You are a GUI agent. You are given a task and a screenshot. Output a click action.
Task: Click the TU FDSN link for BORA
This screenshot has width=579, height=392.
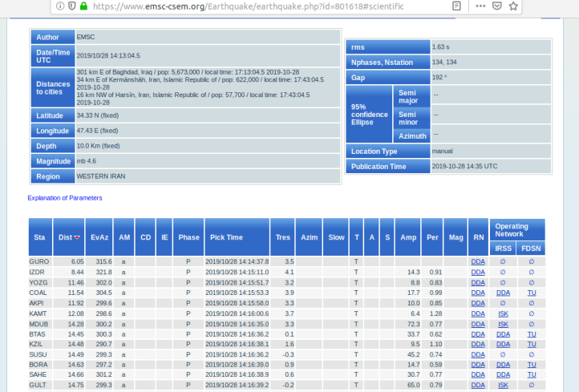pyautogui.click(x=531, y=364)
